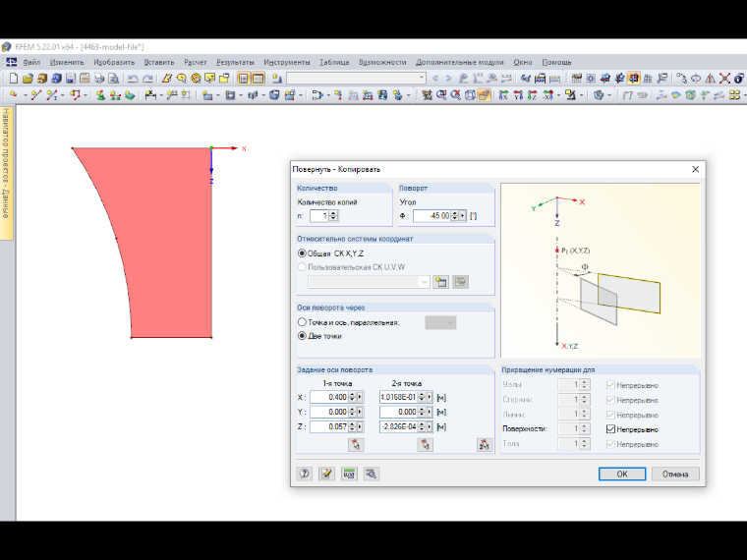Select Точка и ось, параллельная radio button

302,322
